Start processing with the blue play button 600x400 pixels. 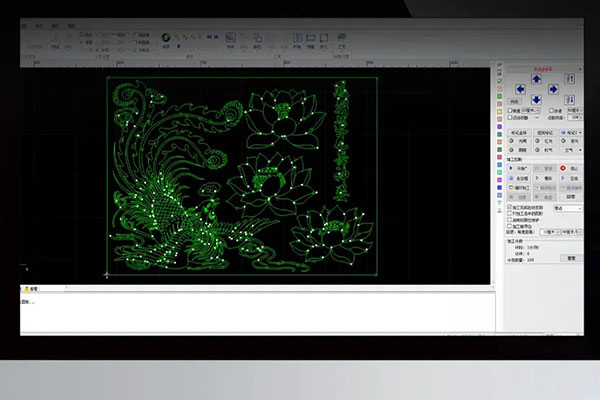(x=519, y=168)
